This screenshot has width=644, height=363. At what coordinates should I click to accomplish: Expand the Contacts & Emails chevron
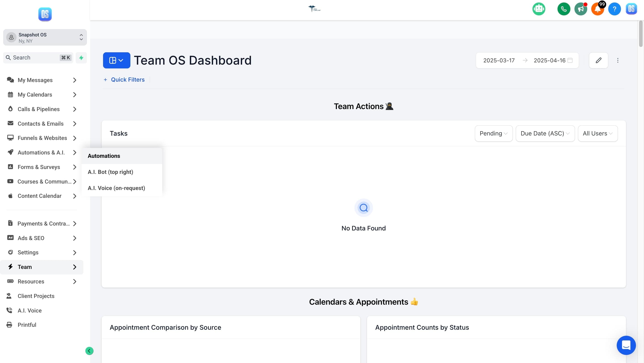(x=74, y=124)
